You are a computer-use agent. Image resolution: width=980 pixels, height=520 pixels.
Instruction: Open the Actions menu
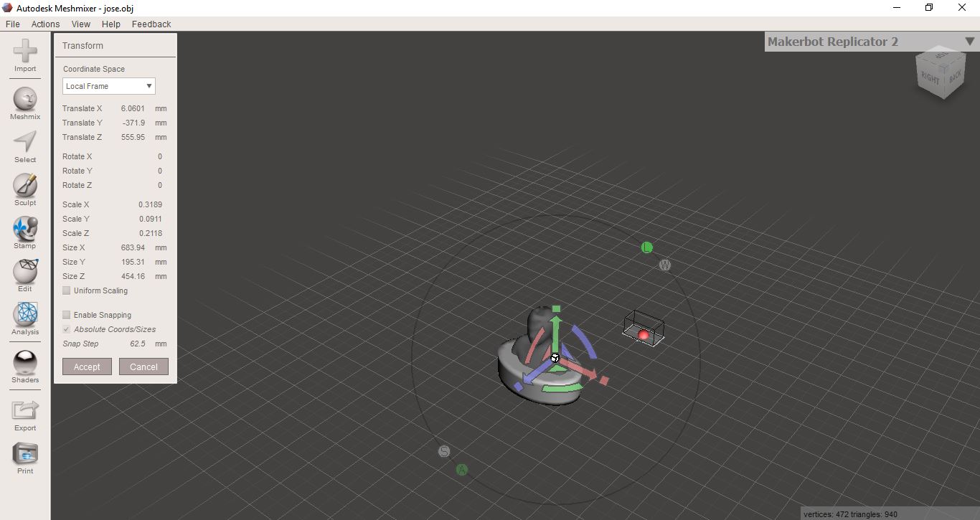click(45, 24)
